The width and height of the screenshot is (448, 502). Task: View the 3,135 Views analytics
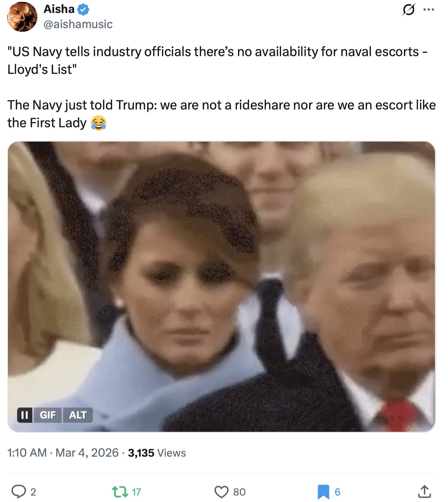coord(157,453)
